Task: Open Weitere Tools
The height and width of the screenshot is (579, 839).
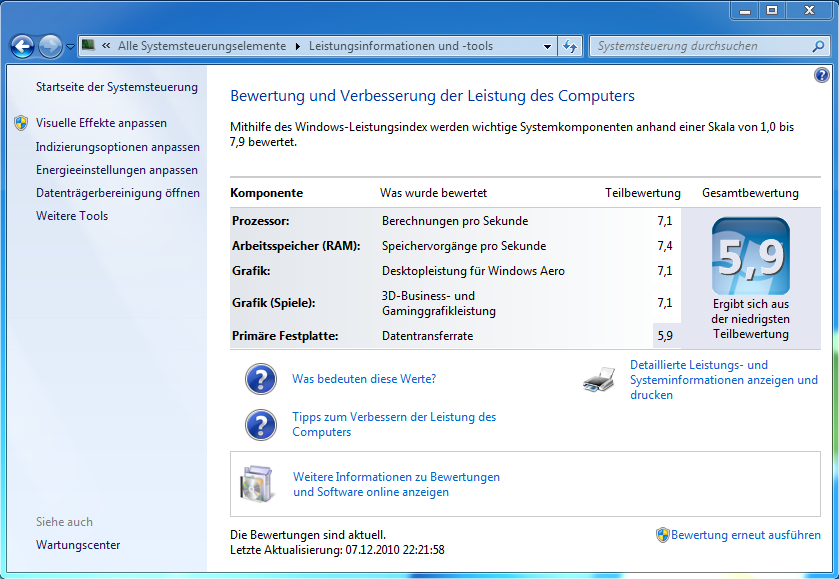Action: (x=72, y=216)
